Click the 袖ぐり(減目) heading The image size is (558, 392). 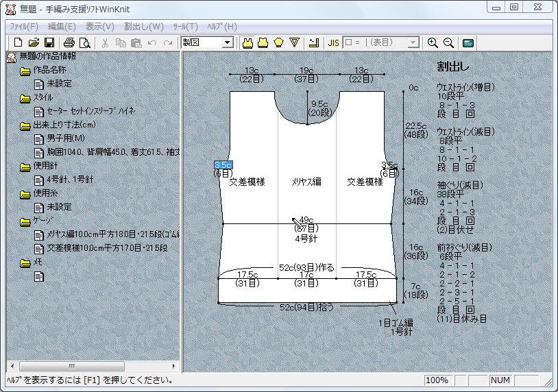[460, 185]
